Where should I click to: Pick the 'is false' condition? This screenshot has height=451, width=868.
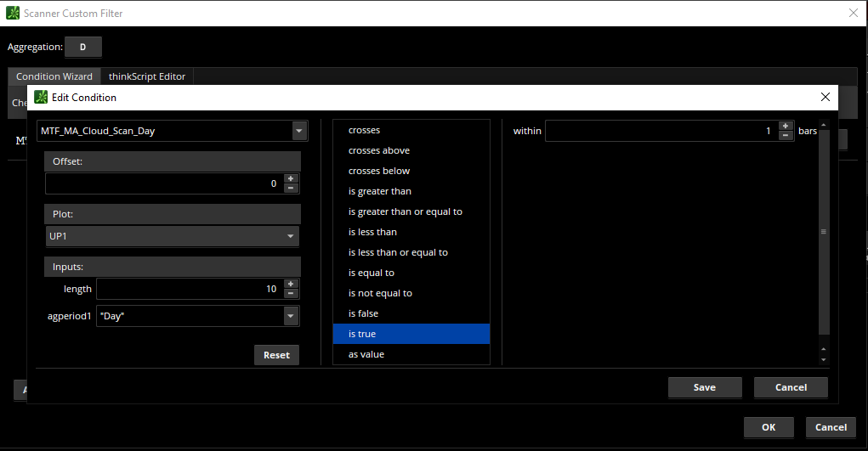coord(364,313)
